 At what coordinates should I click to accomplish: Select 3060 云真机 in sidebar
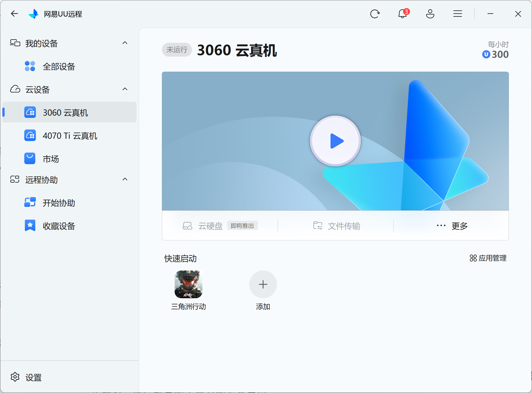(x=69, y=112)
